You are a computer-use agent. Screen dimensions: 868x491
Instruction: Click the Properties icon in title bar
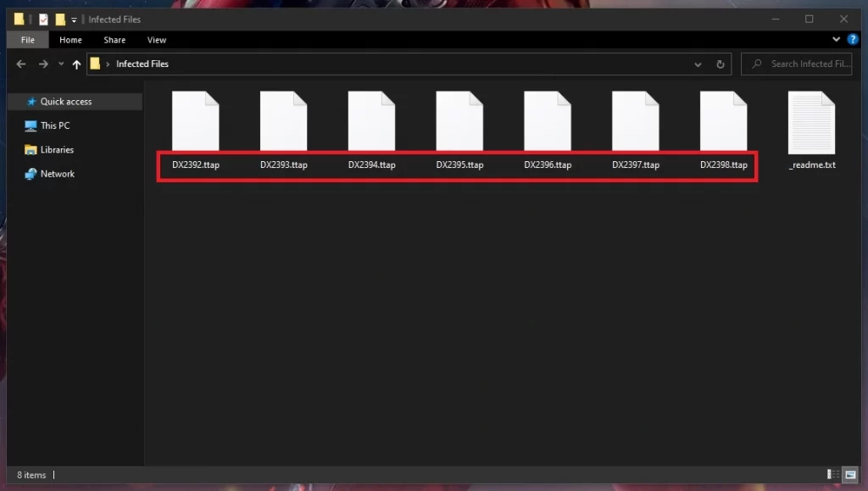click(x=43, y=20)
